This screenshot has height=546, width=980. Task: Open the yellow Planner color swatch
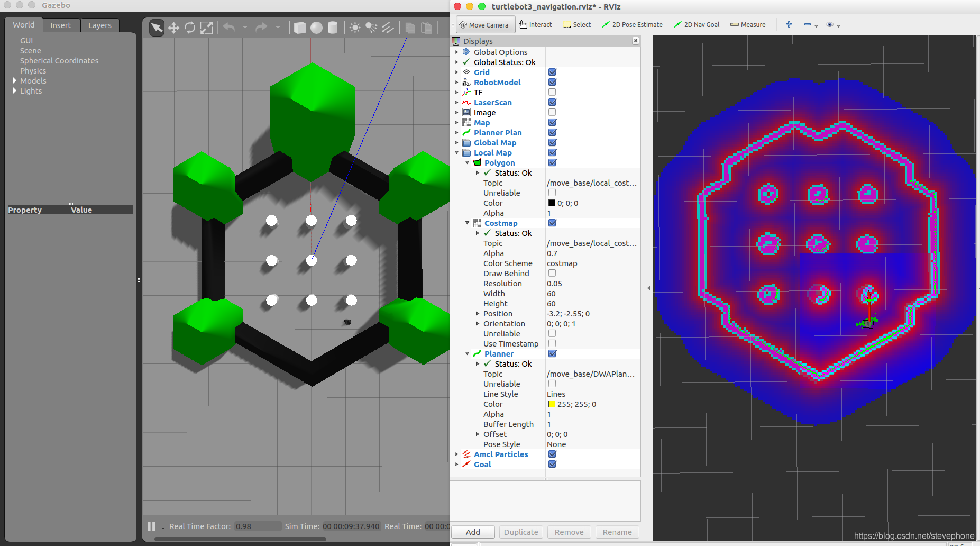click(552, 404)
